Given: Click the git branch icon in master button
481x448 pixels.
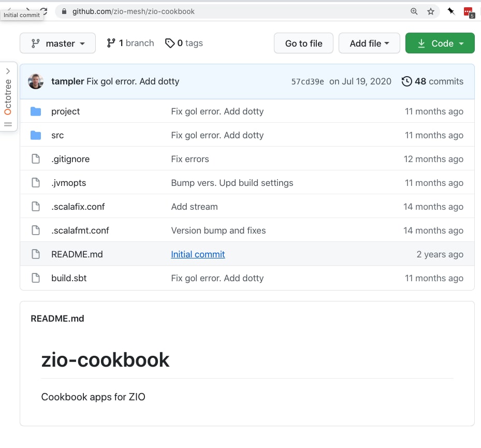Looking at the screenshot, I should click(x=36, y=44).
